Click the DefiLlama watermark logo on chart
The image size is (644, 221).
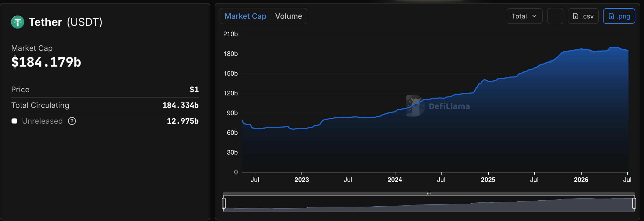tap(415, 106)
